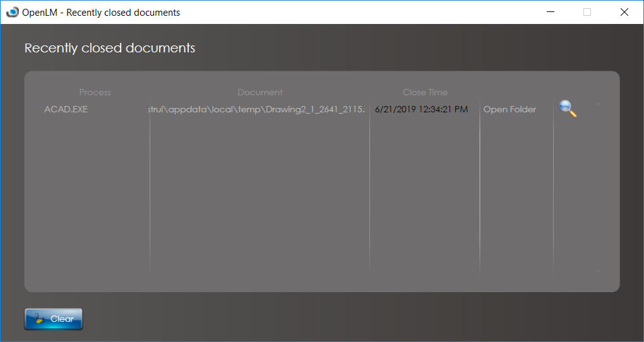Click the "Recently closed documents" heading

click(110, 48)
